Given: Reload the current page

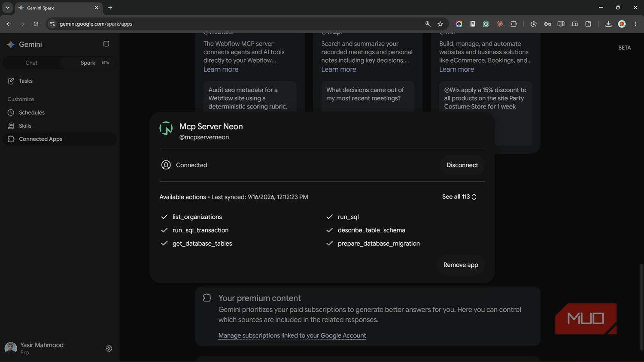Looking at the screenshot, I should coord(36,24).
